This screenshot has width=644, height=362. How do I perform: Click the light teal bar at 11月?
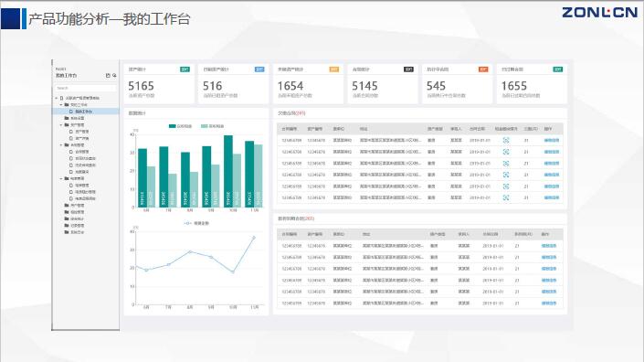pyautogui.click(x=258, y=176)
